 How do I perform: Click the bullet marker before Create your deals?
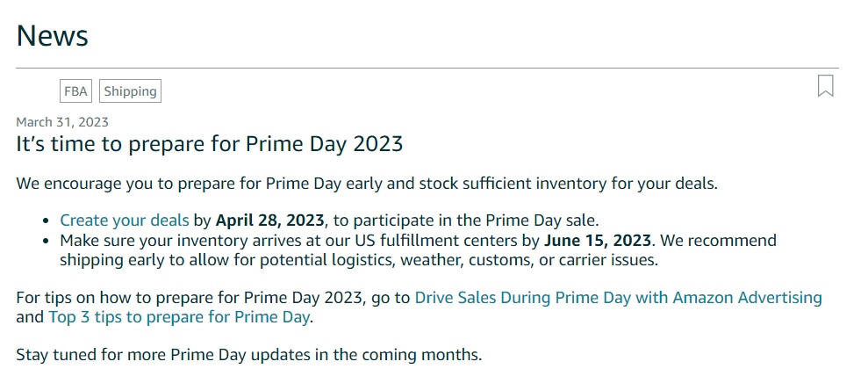click(47, 221)
